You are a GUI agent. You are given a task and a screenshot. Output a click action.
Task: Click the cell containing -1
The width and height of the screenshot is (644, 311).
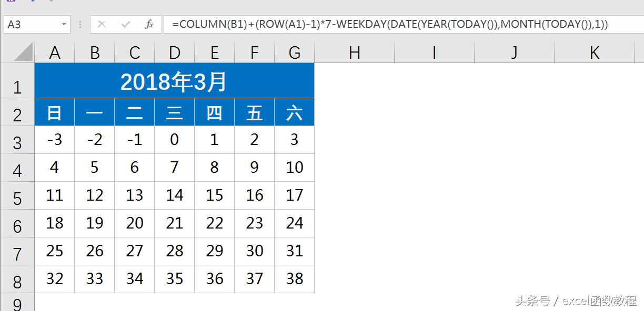click(x=135, y=140)
